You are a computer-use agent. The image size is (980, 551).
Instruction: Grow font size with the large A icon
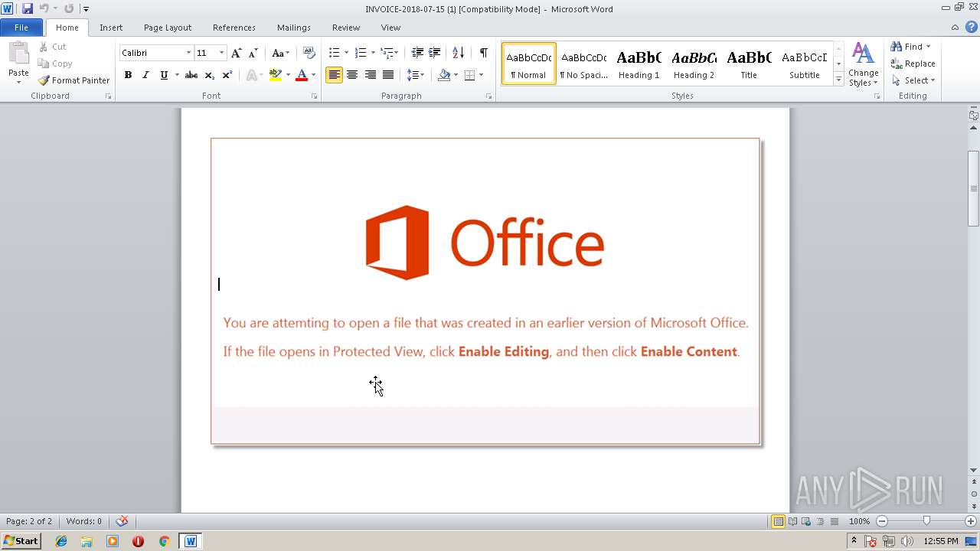[237, 53]
